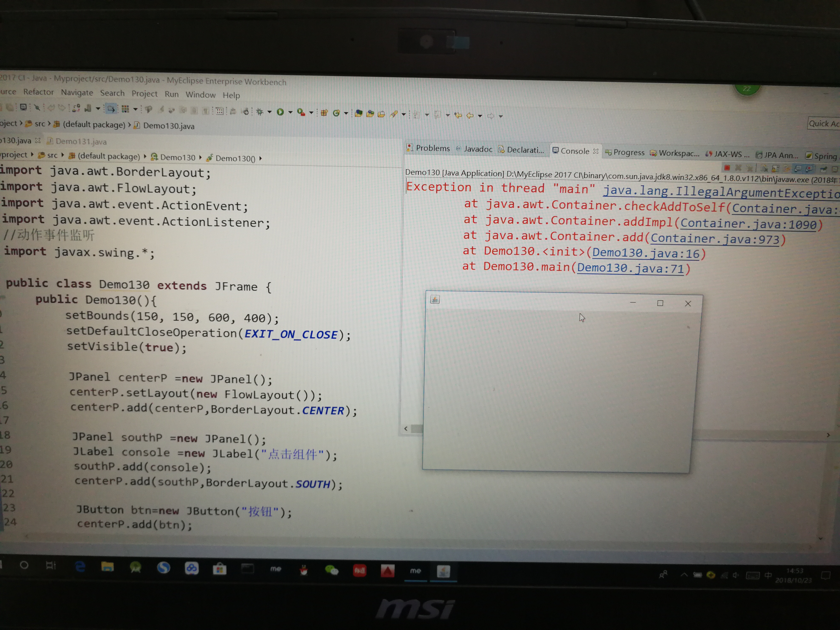Open the New Java Class dropdown arrow

click(x=346, y=113)
